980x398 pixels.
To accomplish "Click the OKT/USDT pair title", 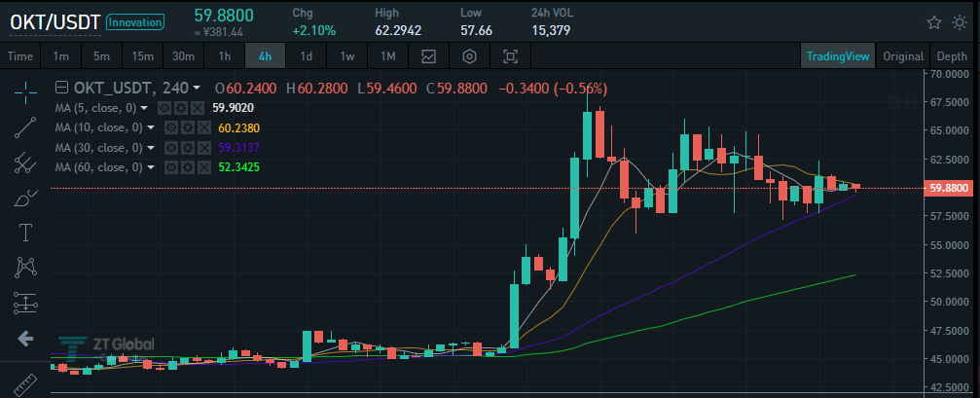I will click(x=55, y=22).
